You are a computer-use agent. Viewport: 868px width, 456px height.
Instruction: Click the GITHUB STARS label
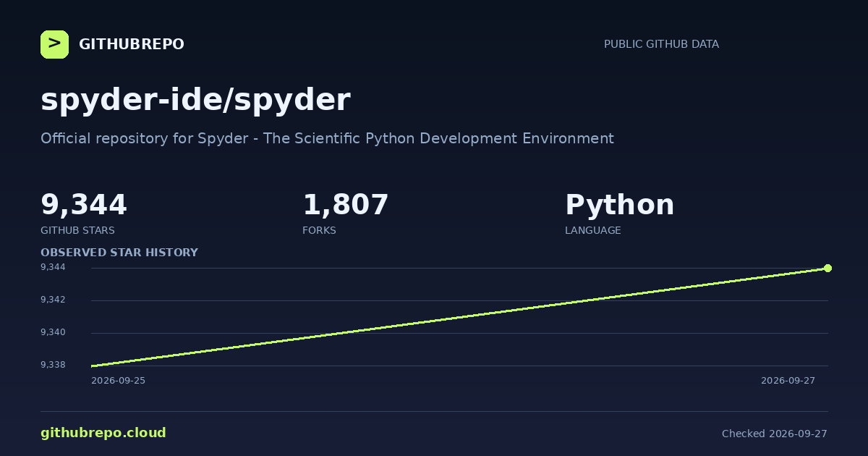(x=77, y=230)
